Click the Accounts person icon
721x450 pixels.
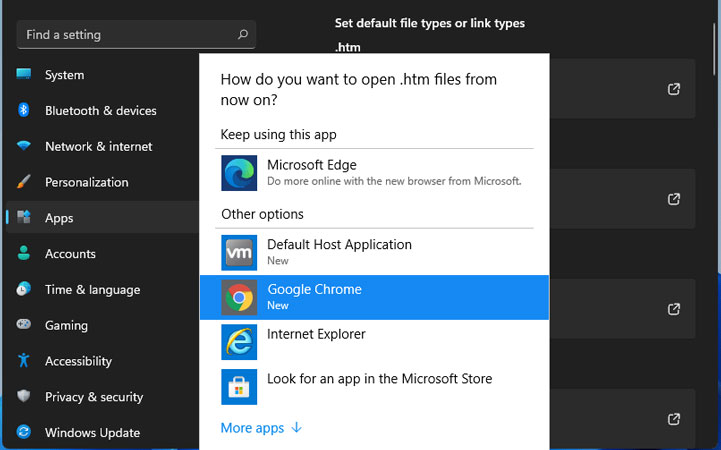(23, 253)
